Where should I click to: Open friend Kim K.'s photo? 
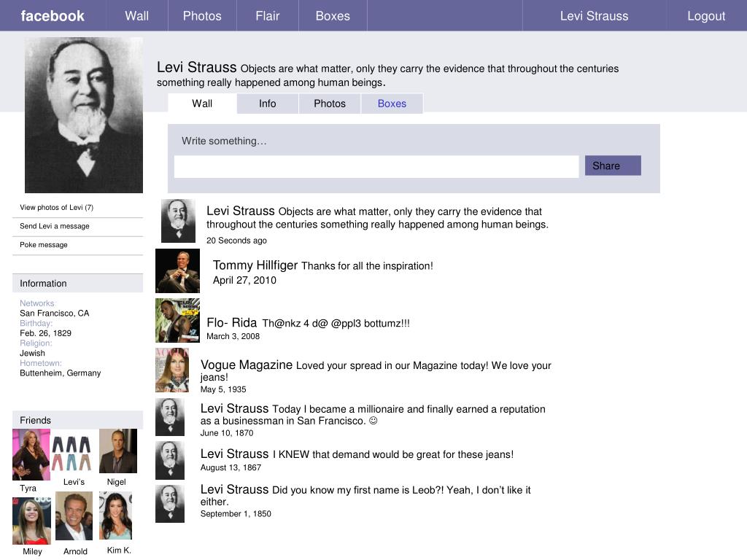pyautogui.click(x=115, y=516)
